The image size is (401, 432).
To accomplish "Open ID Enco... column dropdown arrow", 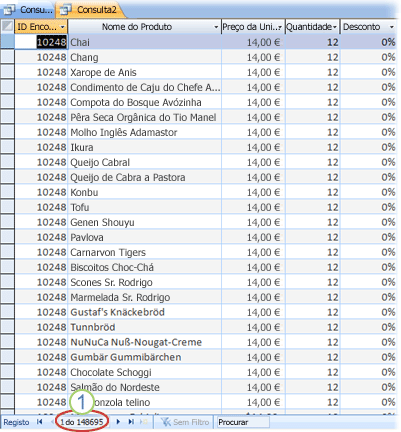I will coord(62,27).
